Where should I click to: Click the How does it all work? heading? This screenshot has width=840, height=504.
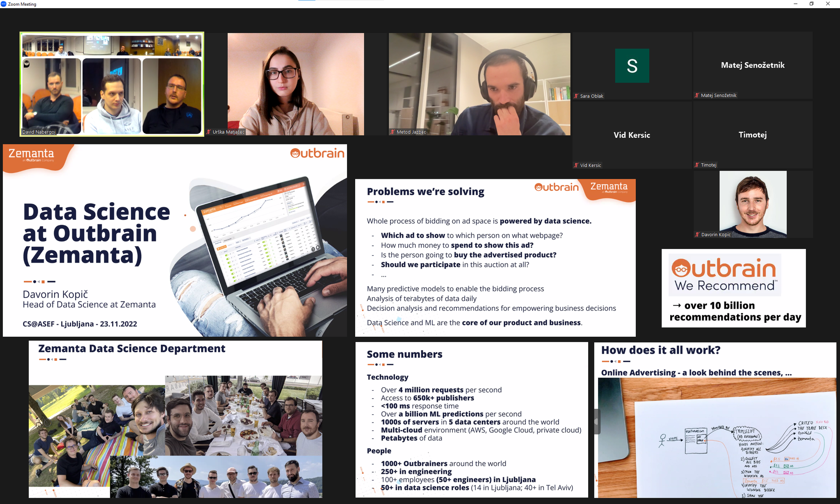point(661,350)
